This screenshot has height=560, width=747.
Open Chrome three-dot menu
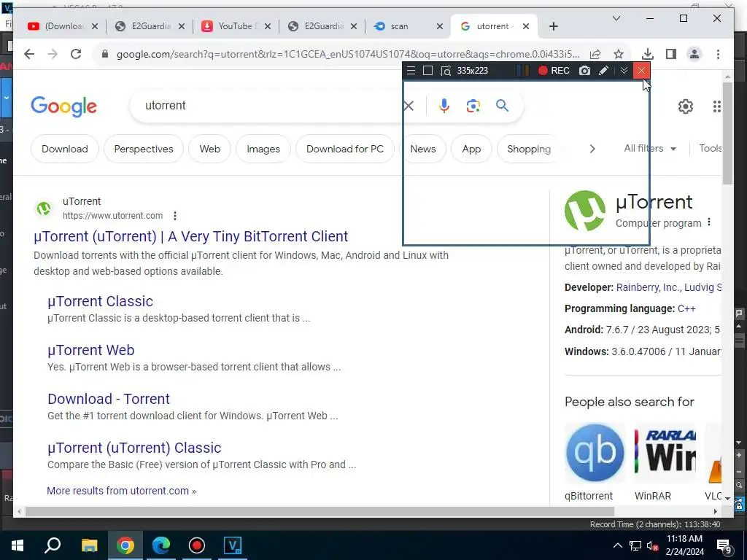(x=718, y=54)
